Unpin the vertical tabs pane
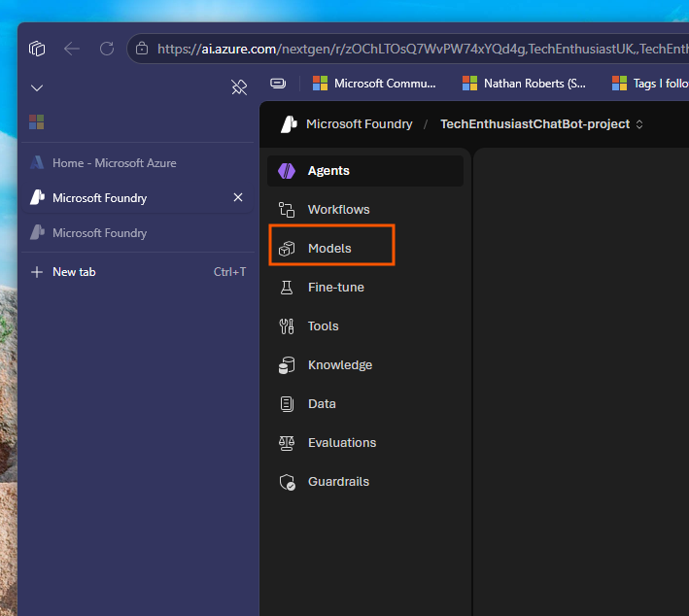Screen dimensions: 689x616 pos(239,87)
